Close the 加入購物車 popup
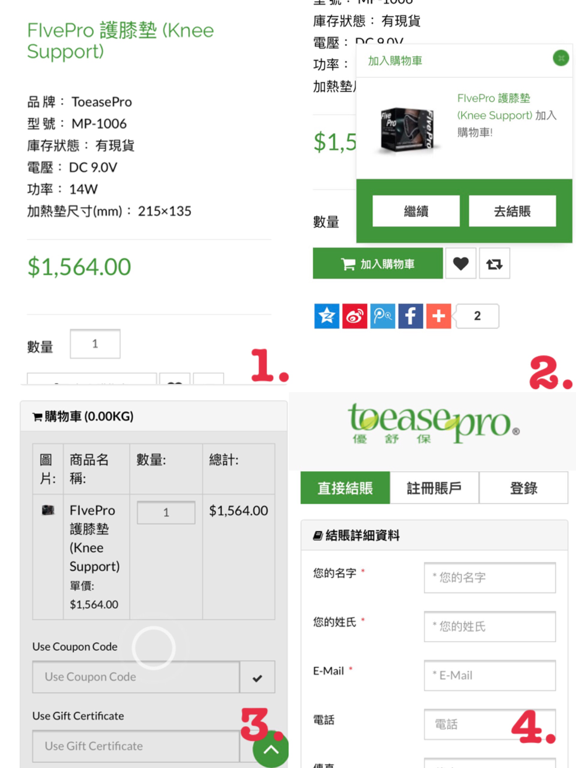The image size is (576, 768). tap(560, 58)
